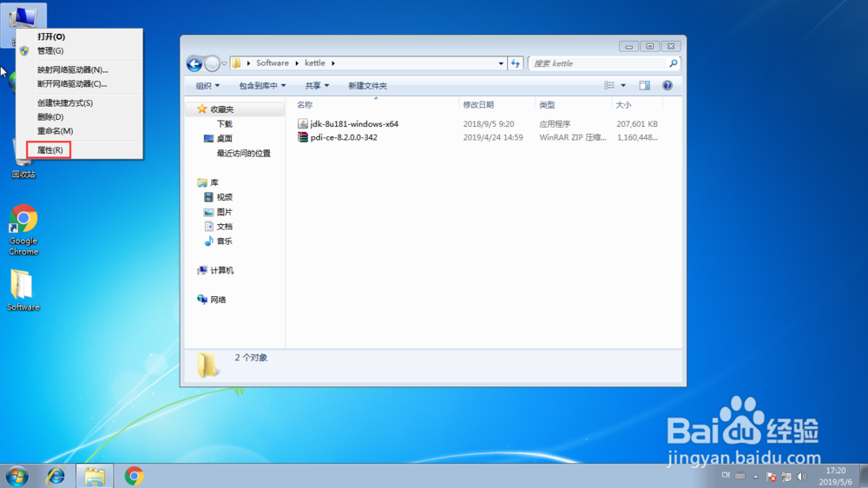Choose 属性(R) from the context menu
Screen dimensions: 868x488
pos(79,150)
